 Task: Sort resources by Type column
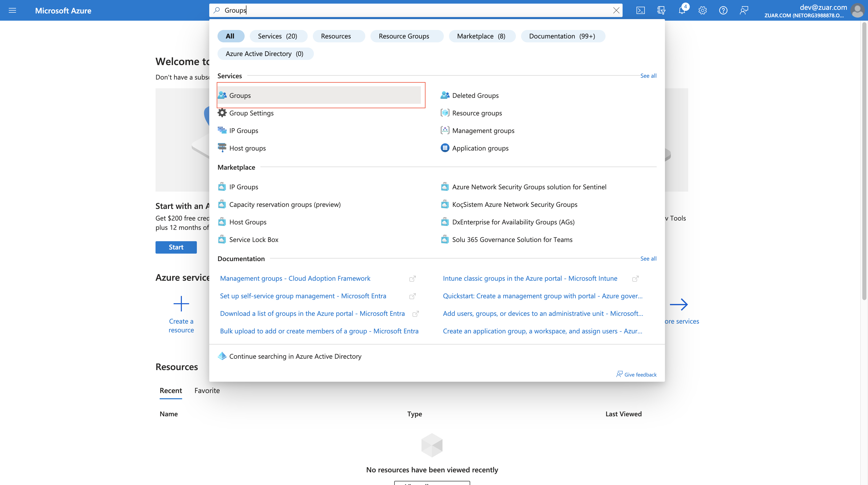414,414
